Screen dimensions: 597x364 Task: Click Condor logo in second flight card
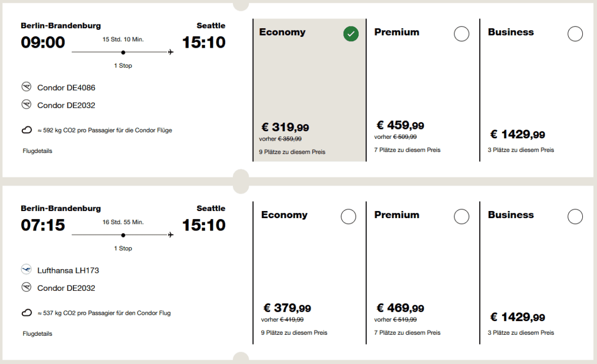26,288
